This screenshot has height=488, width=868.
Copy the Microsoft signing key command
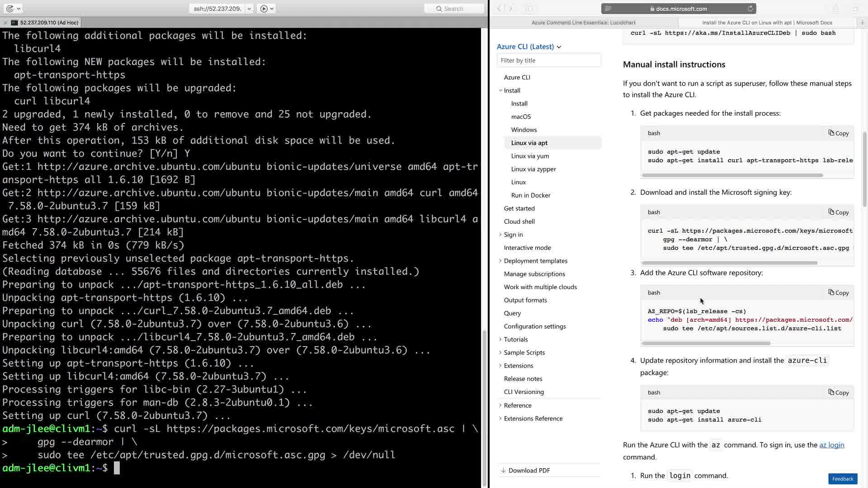point(838,212)
